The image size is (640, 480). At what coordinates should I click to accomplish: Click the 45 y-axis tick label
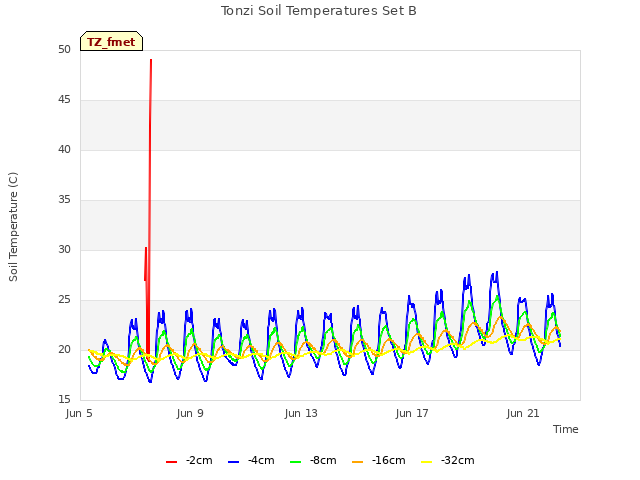pos(64,100)
